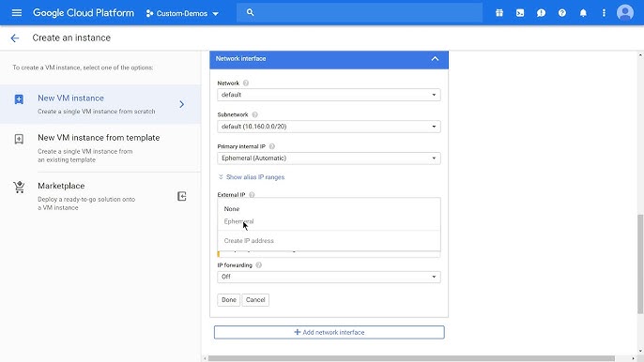
Task: Open the notifications bell
Action: [x=583, y=13]
